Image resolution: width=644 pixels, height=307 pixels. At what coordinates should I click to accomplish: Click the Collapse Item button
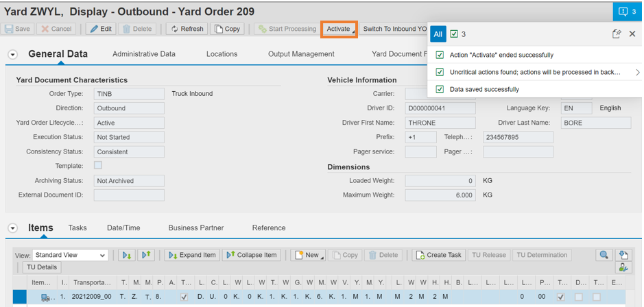[252, 255]
